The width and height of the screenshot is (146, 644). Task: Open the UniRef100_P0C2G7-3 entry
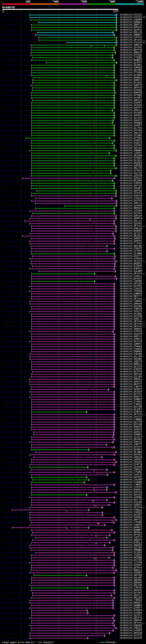132,17
